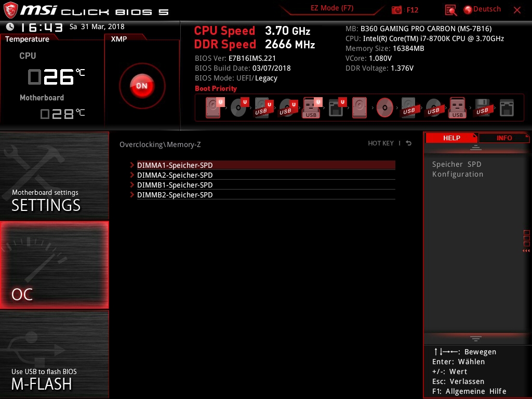
Task: Click the BIOS Build Date 03/07/2018 text
Action: [x=243, y=68]
